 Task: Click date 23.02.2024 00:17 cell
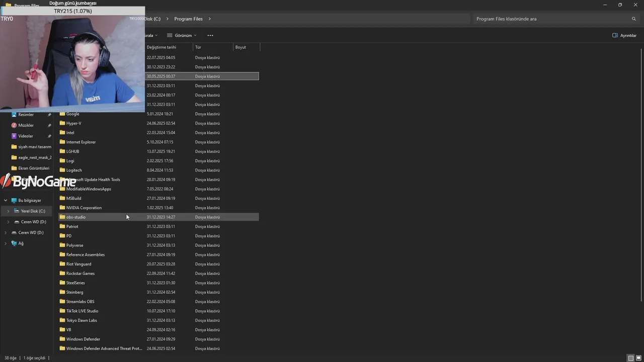pos(161,95)
